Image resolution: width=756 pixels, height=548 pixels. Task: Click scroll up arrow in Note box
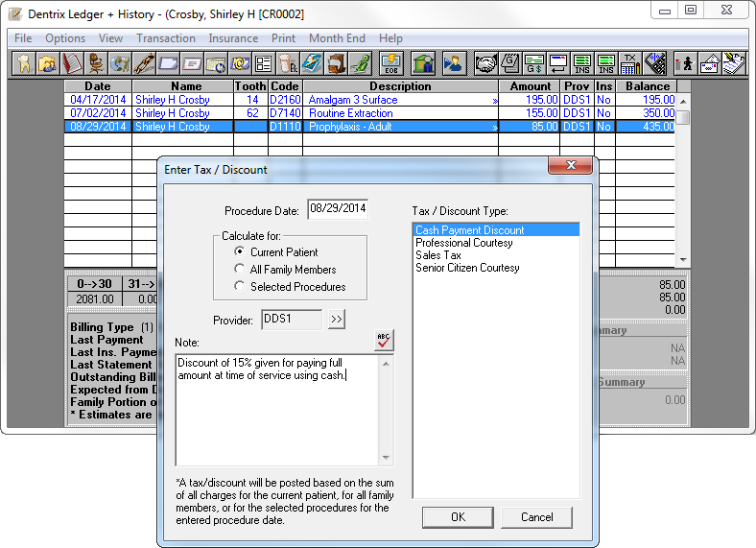click(x=386, y=364)
